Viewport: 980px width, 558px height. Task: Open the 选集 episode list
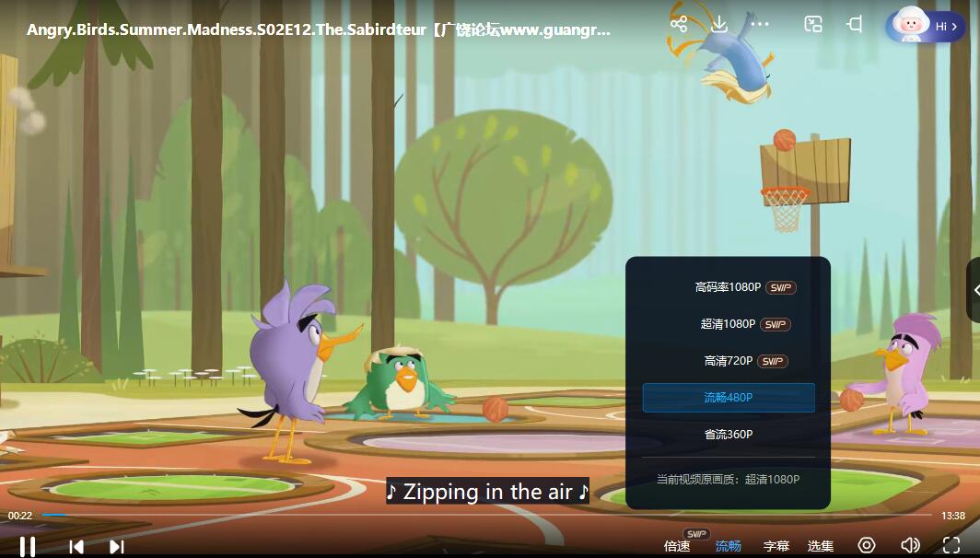click(x=821, y=546)
